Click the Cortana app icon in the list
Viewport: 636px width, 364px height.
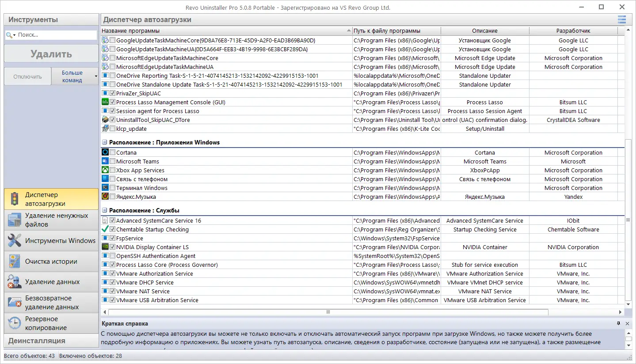(x=105, y=152)
